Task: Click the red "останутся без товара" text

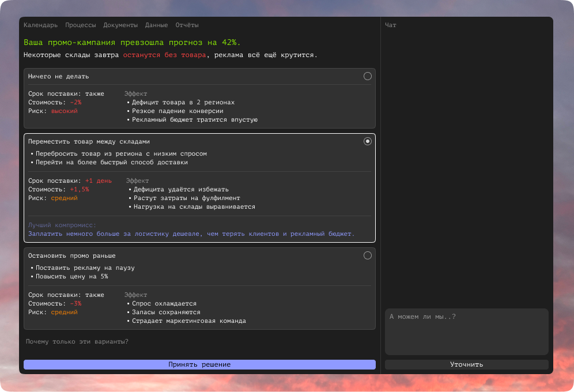Action: pos(164,55)
